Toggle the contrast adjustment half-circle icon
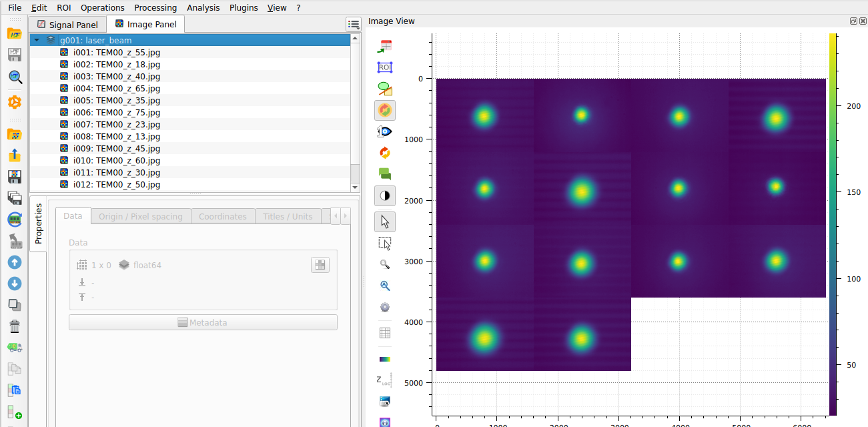Screen dimensions: 868x427 pos(385,195)
